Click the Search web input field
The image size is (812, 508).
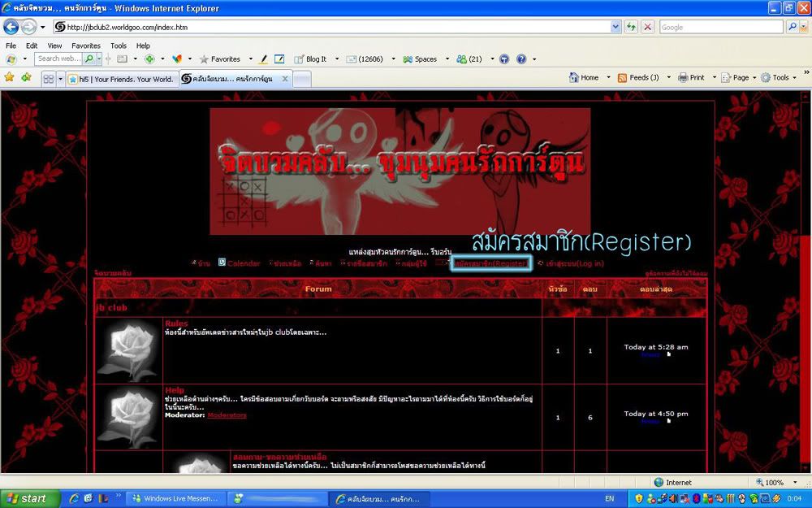tap(58, 59)
